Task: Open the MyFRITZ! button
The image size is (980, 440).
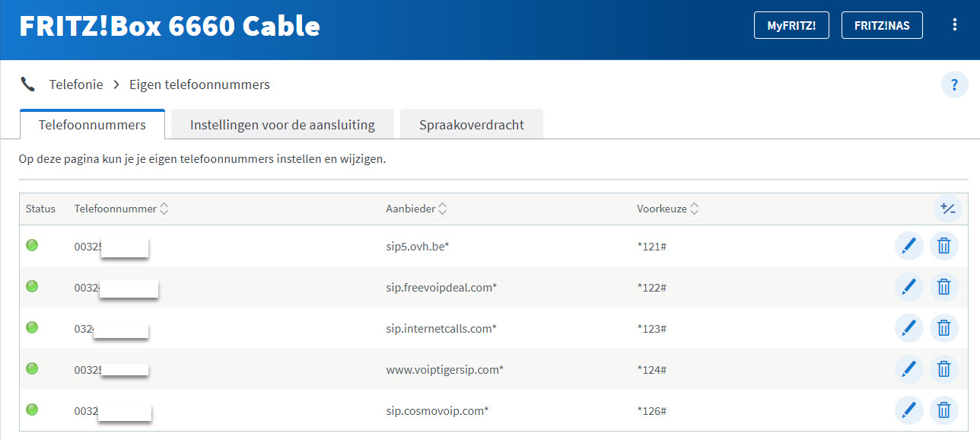Action: pyautogui.click(x=791, y=25)
